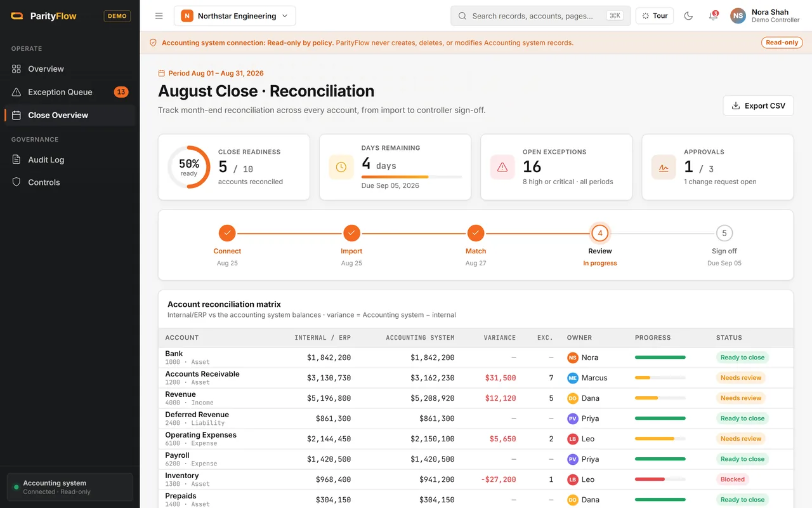This screenshot has height=508, width=812.
Task: Click the green connection status dot
Action: click(16, 487)
